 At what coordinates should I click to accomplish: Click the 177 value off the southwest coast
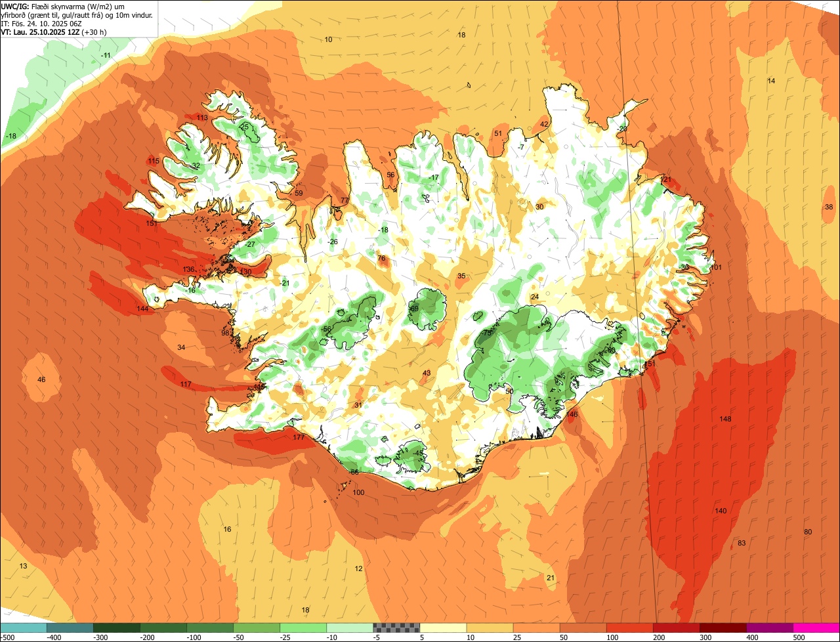(299, 437)
